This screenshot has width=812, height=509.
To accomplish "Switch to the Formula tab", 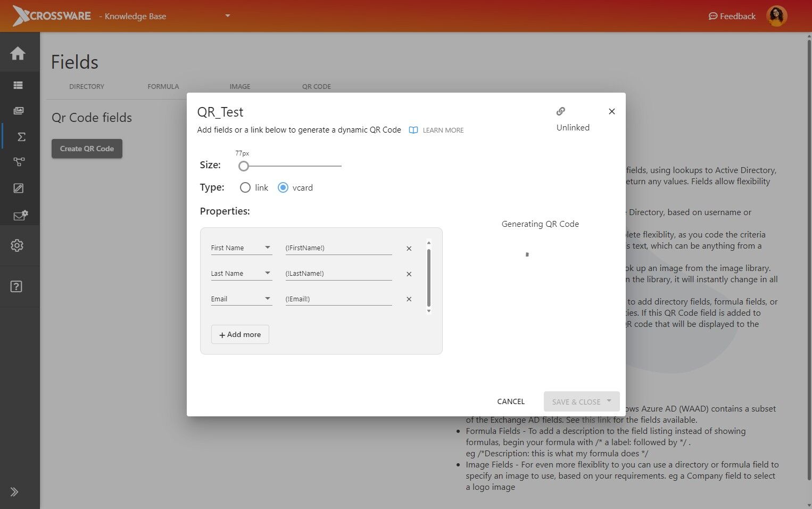I will [x=163, y=86].
